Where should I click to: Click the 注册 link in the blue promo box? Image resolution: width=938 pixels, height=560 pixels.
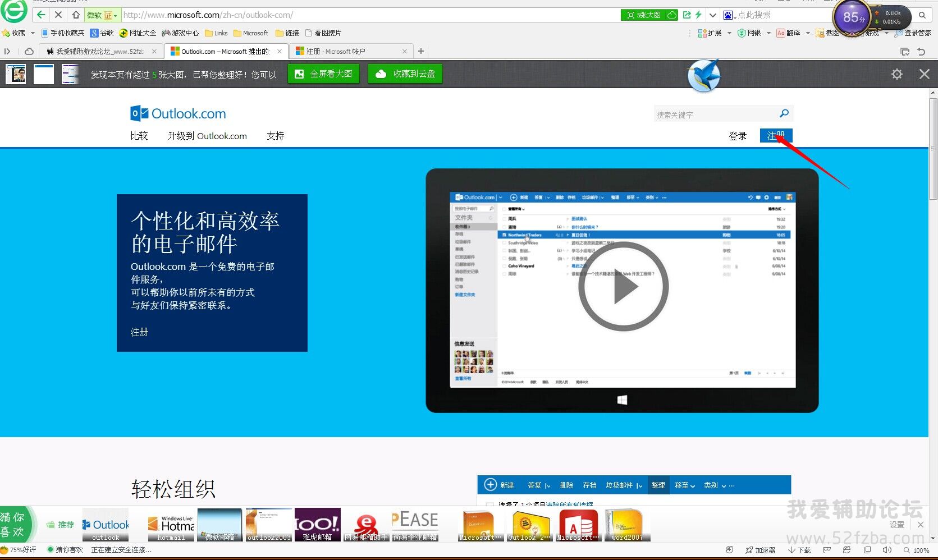click(x=140, y=332)
